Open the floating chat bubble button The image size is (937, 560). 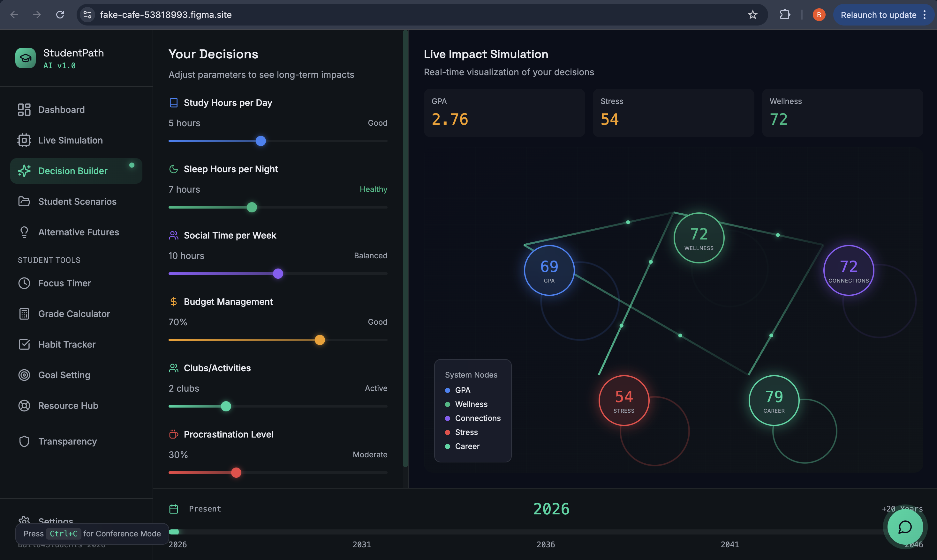(905, 527)
